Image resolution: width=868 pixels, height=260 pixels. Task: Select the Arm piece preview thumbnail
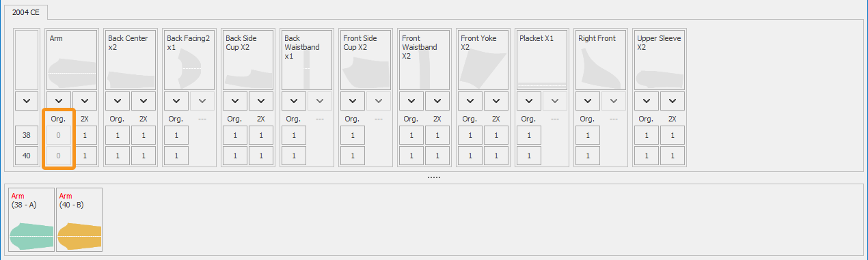pyautogui.click(x=72, y=60)
